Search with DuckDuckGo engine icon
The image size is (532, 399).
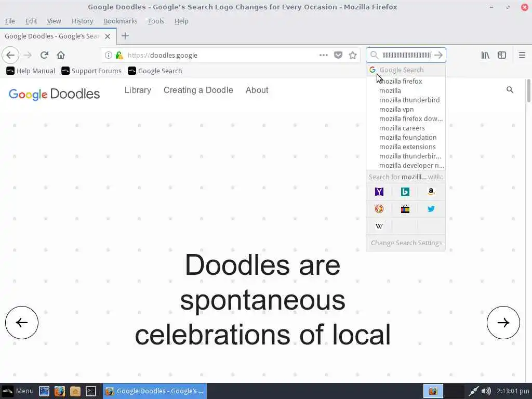(x=379, y=209)
